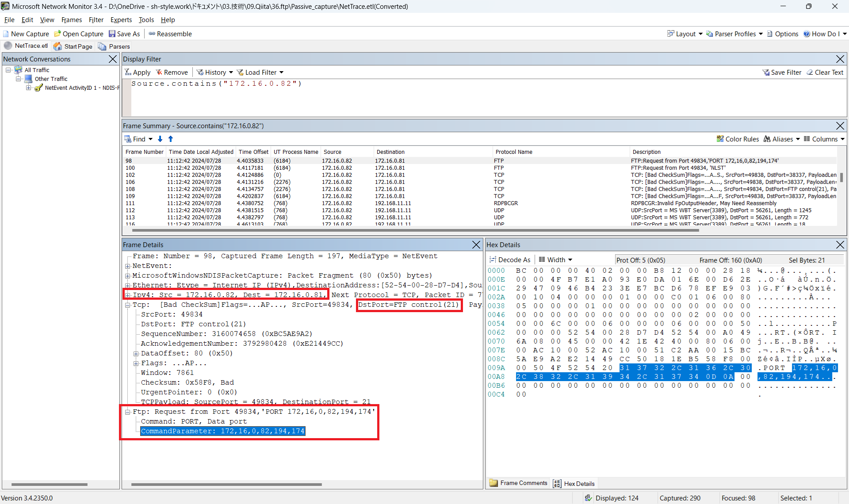
Task: Jump to previous found frame arrow
Action: 171,139
